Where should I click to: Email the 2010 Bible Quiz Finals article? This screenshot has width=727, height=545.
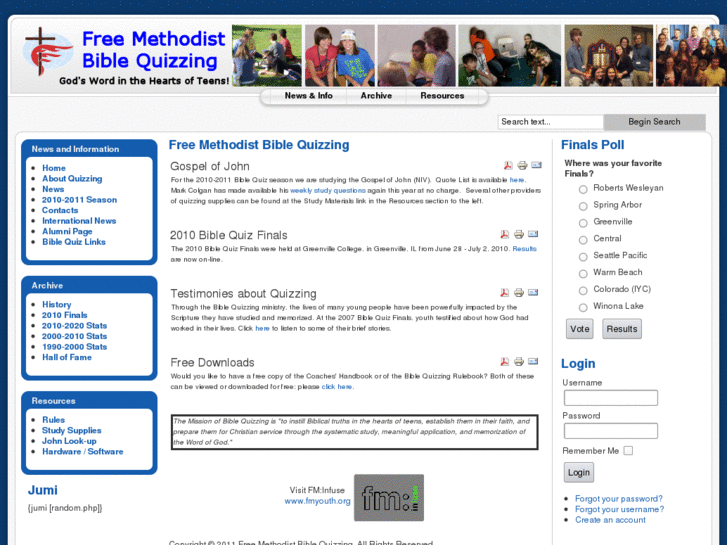(533, 234)
